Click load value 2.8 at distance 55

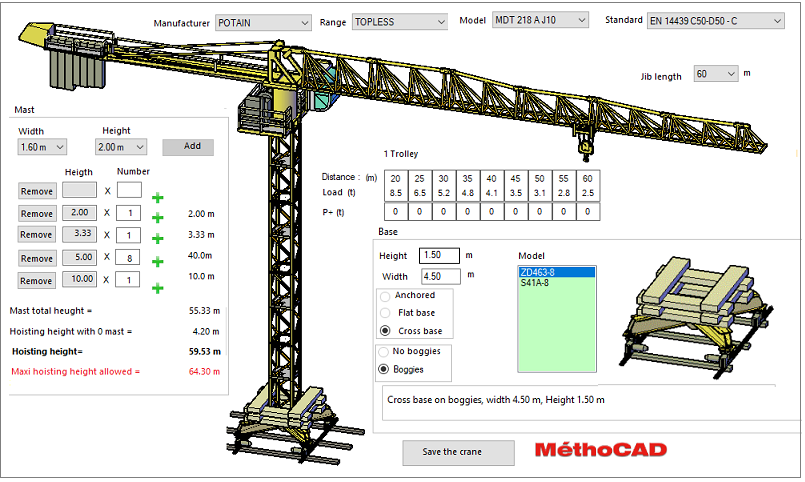[x=563, y=193]
